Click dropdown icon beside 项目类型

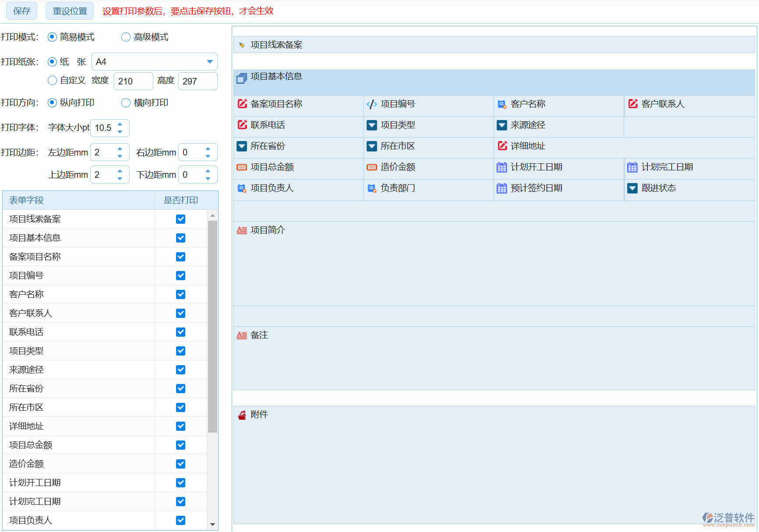pyautogui.click(x=372, y=125)
